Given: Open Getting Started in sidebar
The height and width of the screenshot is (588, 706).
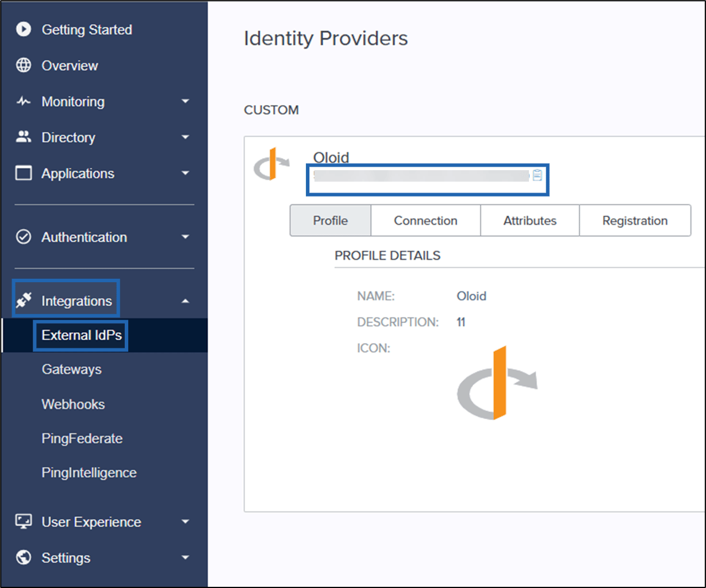Looking at the screenshot, I should click(x=87, y=29).
